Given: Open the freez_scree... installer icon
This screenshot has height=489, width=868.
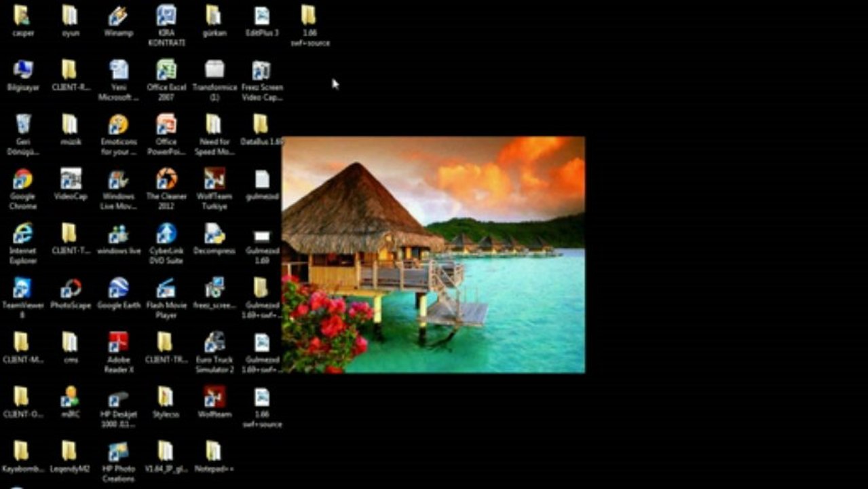Looking at the screenshot, I should 214,287.
